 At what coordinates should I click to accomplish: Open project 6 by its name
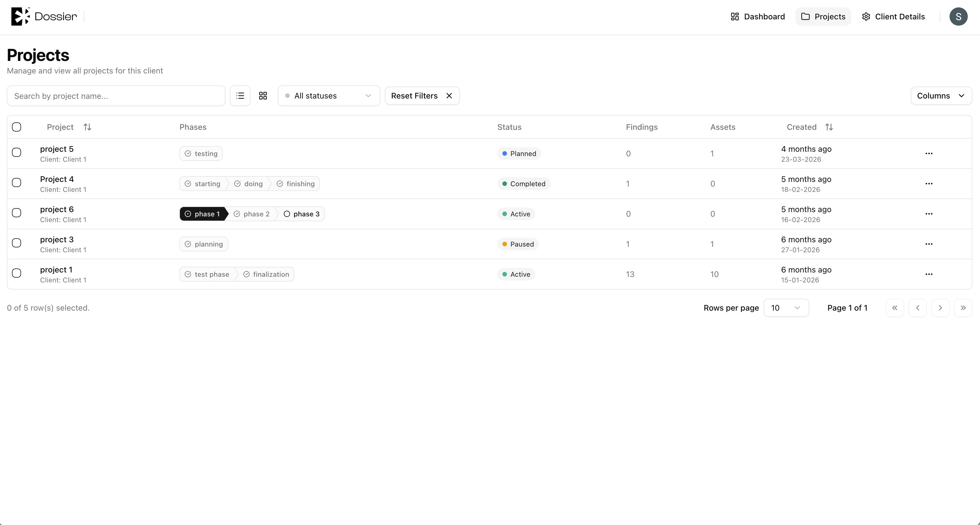coord(57,210)
